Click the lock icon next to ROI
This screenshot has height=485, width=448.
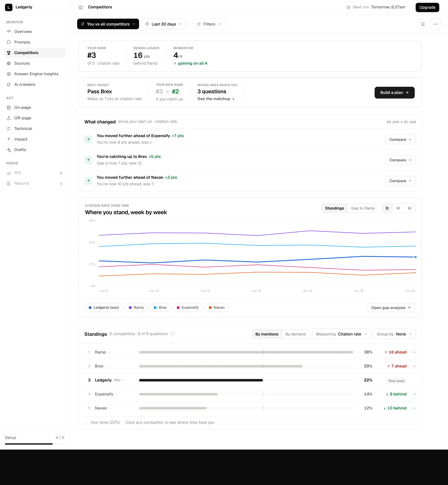click(61, 173)
